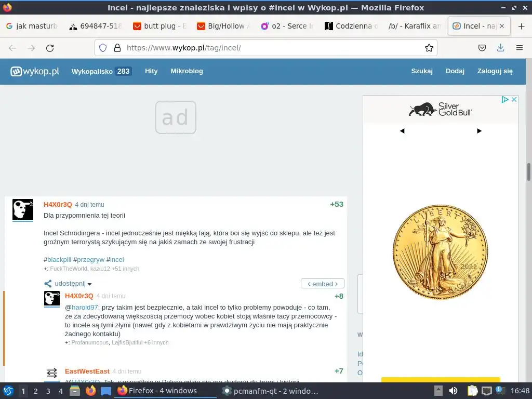Click the share icon beside udostępnij

point(48,284)
